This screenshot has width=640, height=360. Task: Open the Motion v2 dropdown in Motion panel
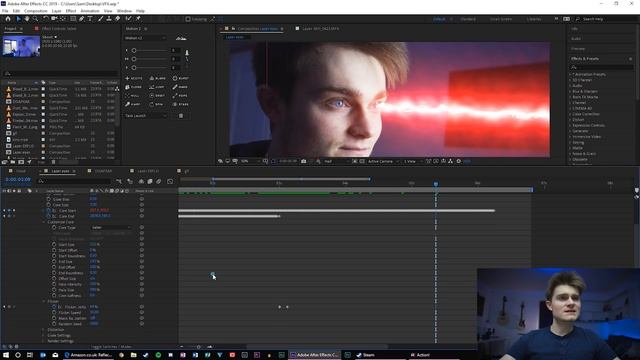click(145, 38)
